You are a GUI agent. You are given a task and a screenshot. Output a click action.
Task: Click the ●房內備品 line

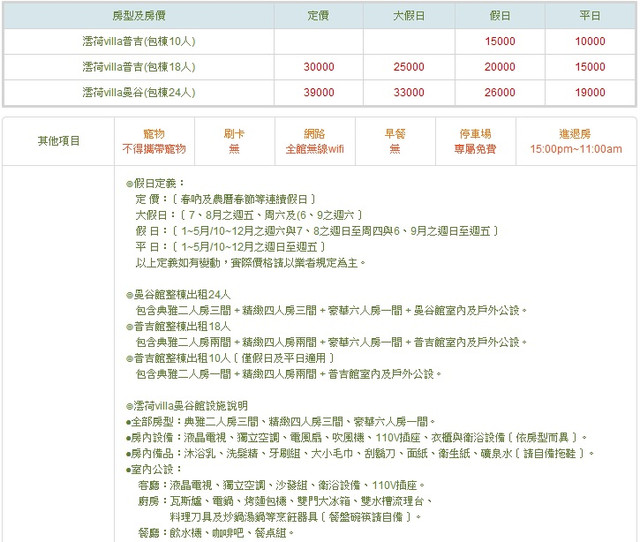tap(360, 453)
